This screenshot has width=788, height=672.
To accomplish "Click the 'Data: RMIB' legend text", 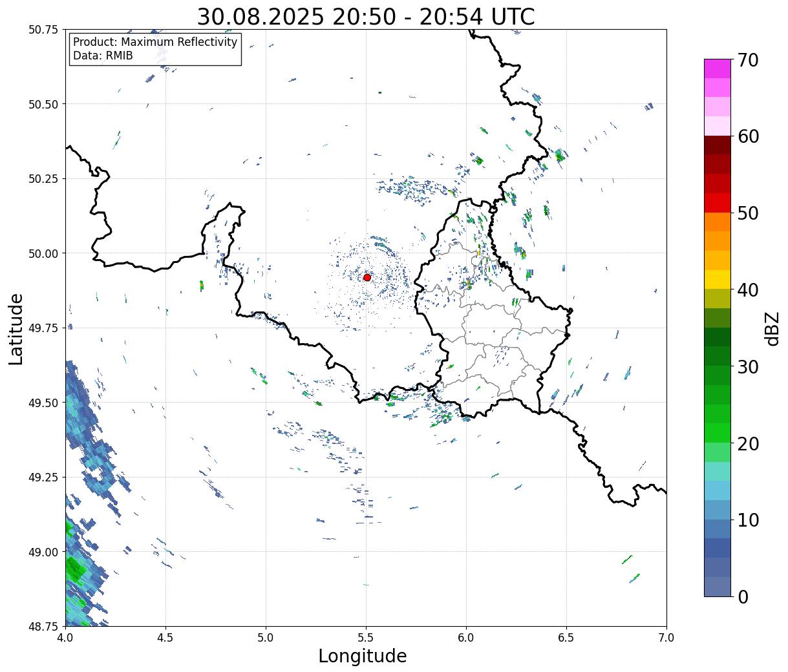I will 103,56.
